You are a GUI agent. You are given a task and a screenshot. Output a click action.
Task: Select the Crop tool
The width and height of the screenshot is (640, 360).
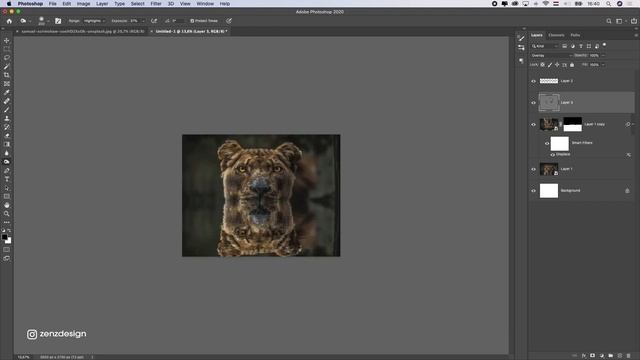click(7, 75)
